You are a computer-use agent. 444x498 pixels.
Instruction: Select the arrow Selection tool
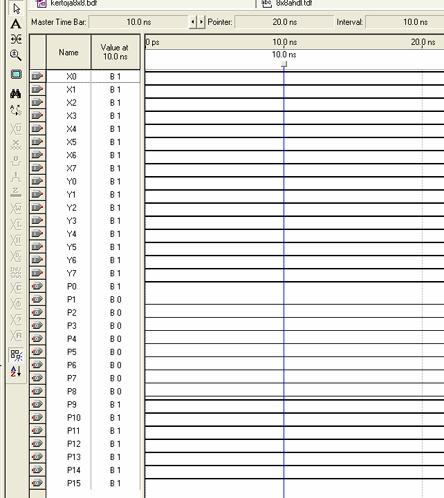point(16,9)
